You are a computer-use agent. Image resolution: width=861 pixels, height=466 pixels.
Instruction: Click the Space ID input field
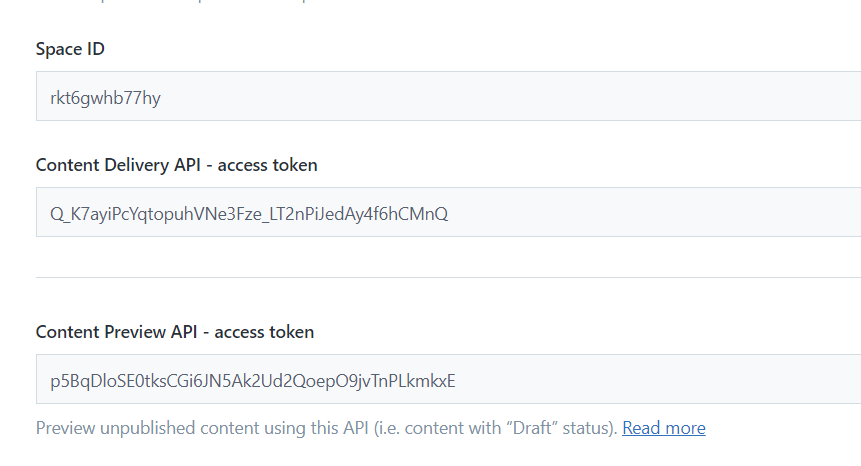[x=448, y=97]
